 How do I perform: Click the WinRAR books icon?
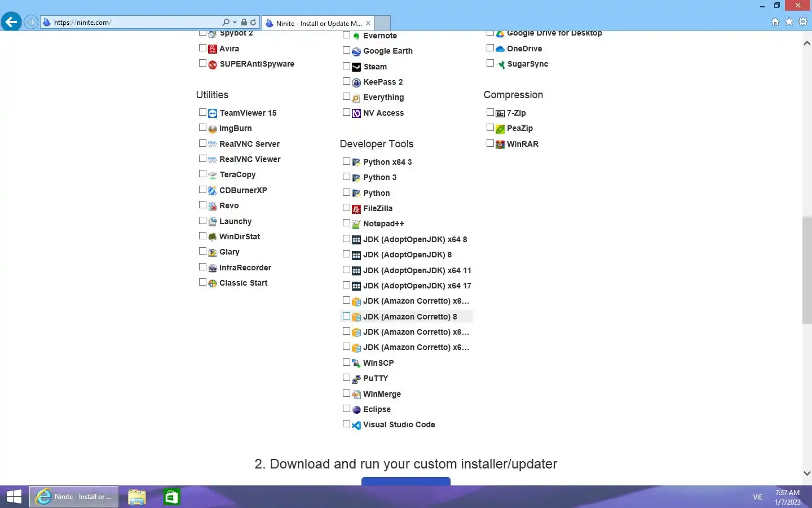(500, 144)
